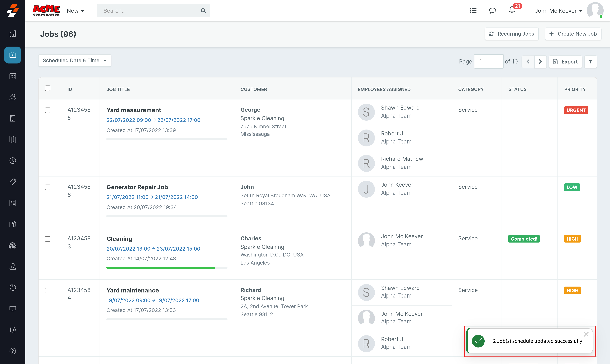
Task: Open the chat messages icon
Action: 492,11
